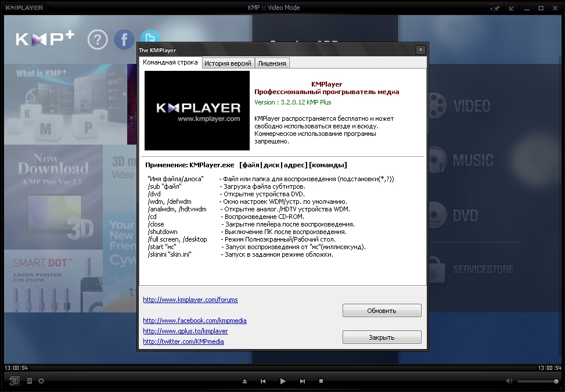Click the /skinini "skin.ini" command text

pyautogui.click(x=170, y=254)
